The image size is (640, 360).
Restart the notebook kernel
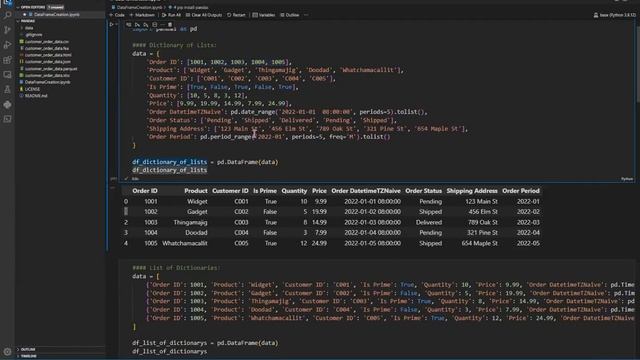tap(236, 15)
